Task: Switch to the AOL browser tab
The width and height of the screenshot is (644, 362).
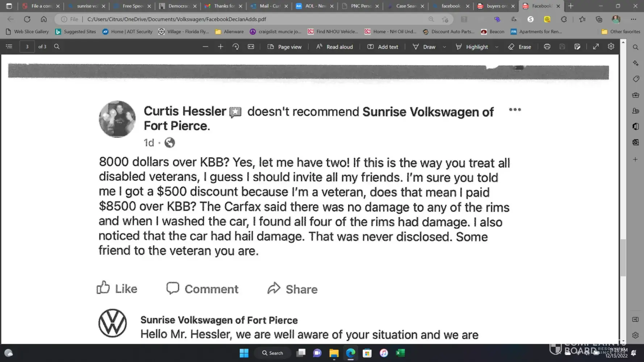Action: [315, 6]
